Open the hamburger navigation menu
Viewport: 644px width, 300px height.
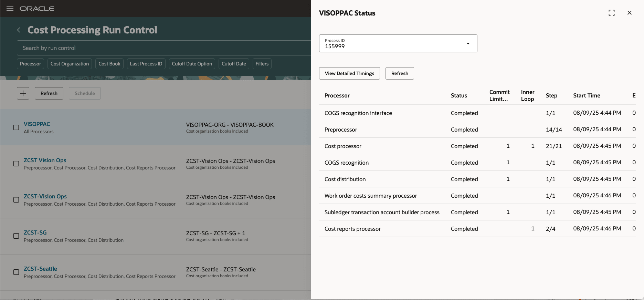tap(10, 8)
